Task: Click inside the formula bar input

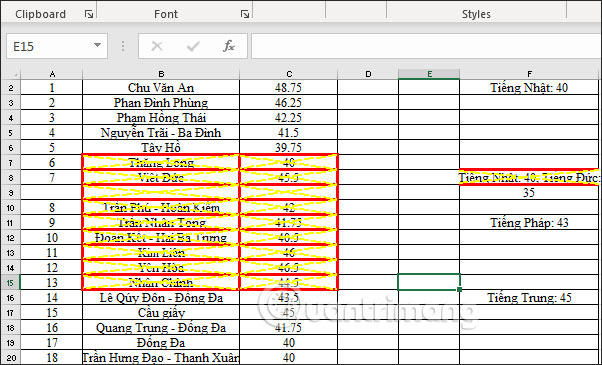Action: pyautogui.click(x=426, y=46)
